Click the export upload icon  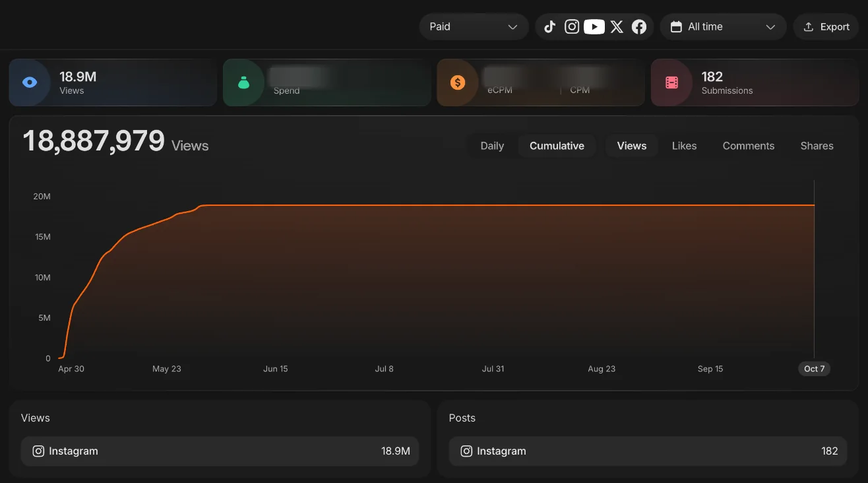(x=808, y=27)
